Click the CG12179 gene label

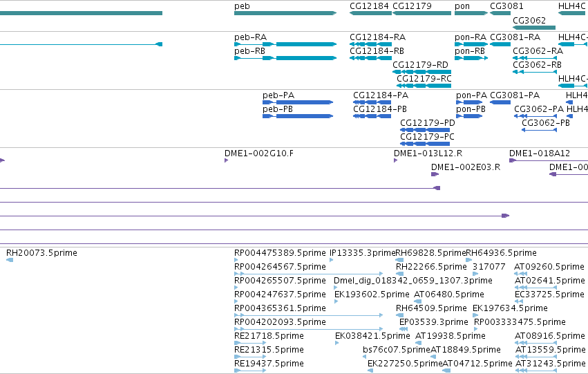(412, 6)
